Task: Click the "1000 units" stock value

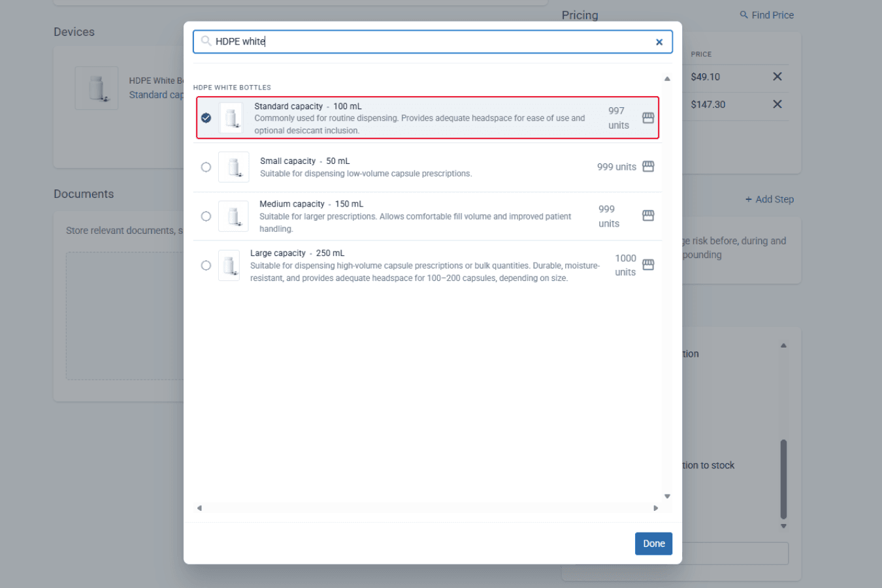Action: coord(625,265)
